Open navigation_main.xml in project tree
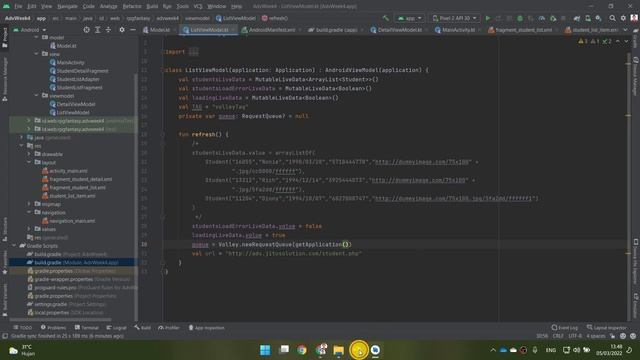Viewport: 640px width, 360px height. [72, 220]
